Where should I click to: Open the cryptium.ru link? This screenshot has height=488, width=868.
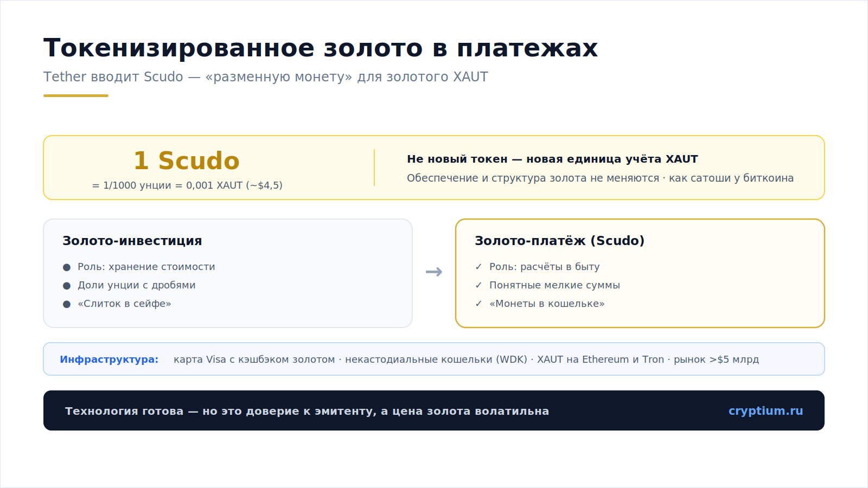tap(765, 411)
